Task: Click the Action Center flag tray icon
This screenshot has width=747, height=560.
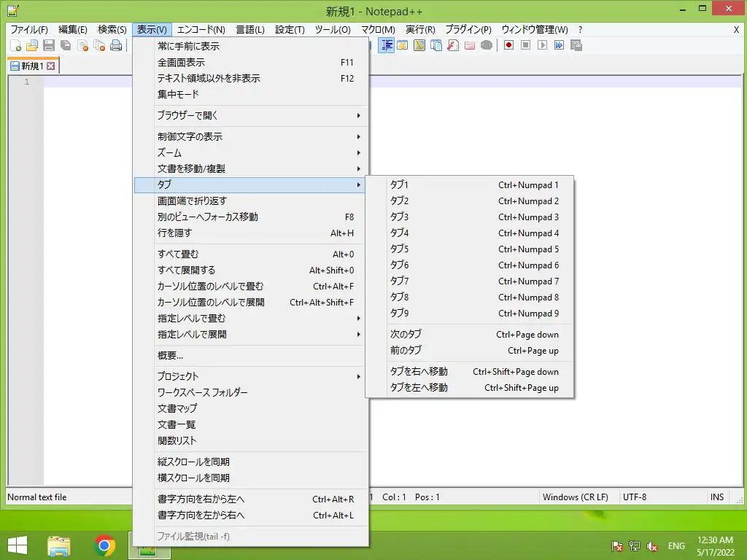Action: [617, 546]
